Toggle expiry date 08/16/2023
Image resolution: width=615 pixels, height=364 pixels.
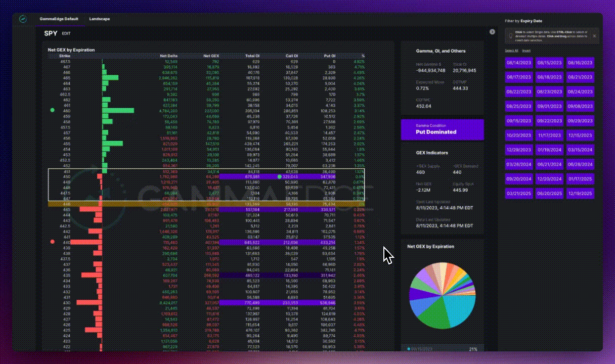(x=580, y=63)
